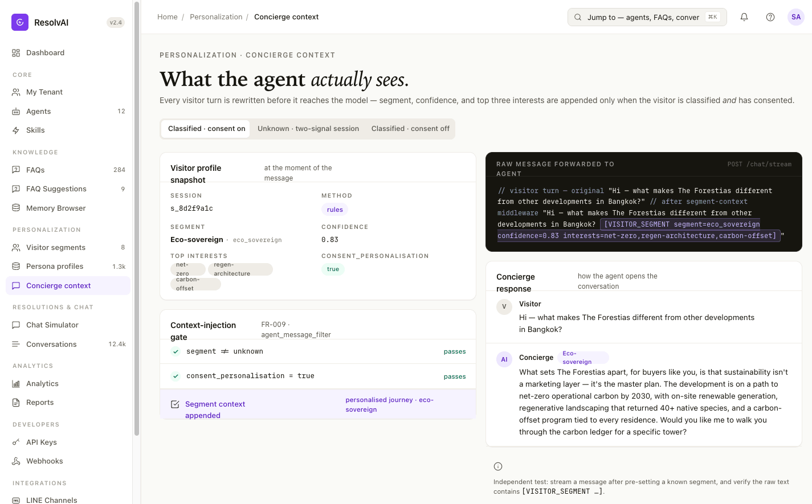812x504 pixels.
Task: Click the check mark beside consent_personalisation = true
Action: pyautogui.click(x=176, y=376)
